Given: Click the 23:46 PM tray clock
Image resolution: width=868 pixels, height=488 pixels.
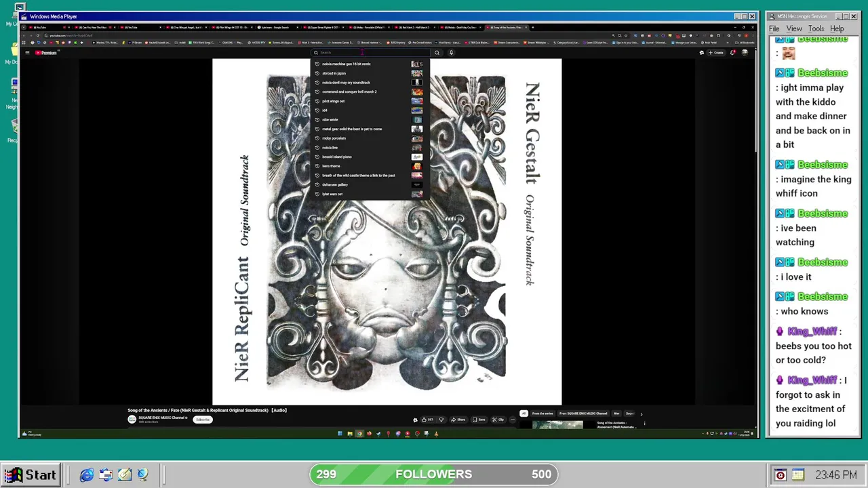Looking at the screenshot, I should [x=836, y=475].
